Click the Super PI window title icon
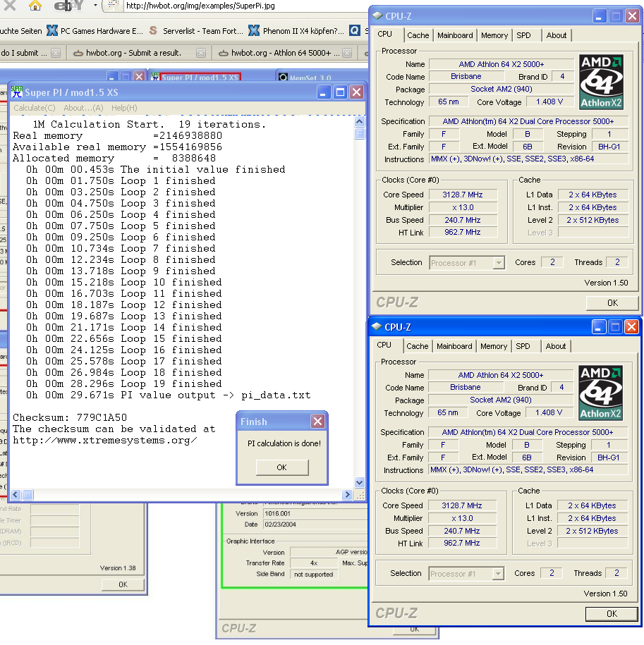This screenshot has width=644, height=645. coord(16,92)
